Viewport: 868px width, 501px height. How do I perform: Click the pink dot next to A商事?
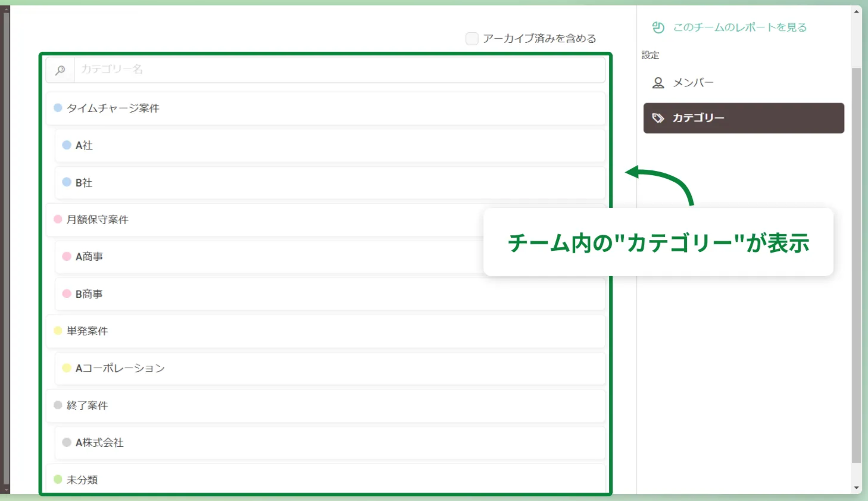click(67, 256)
